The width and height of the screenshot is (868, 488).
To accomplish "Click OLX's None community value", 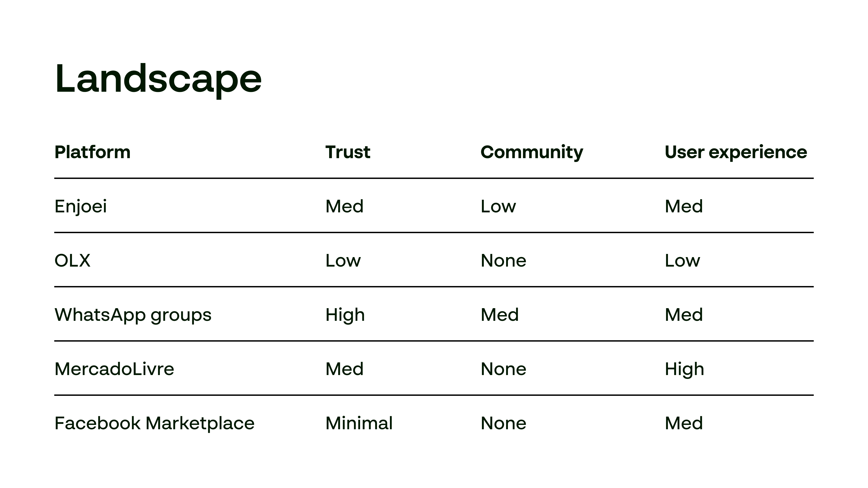I will 503,260.
